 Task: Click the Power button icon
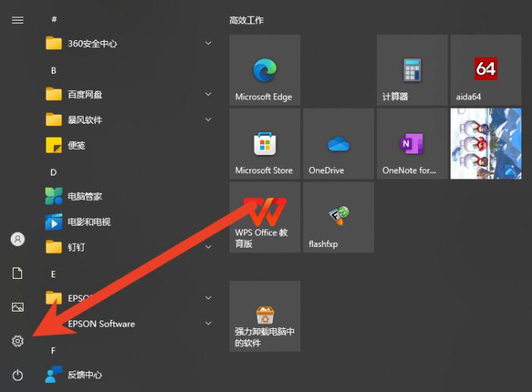click(17, 375)
